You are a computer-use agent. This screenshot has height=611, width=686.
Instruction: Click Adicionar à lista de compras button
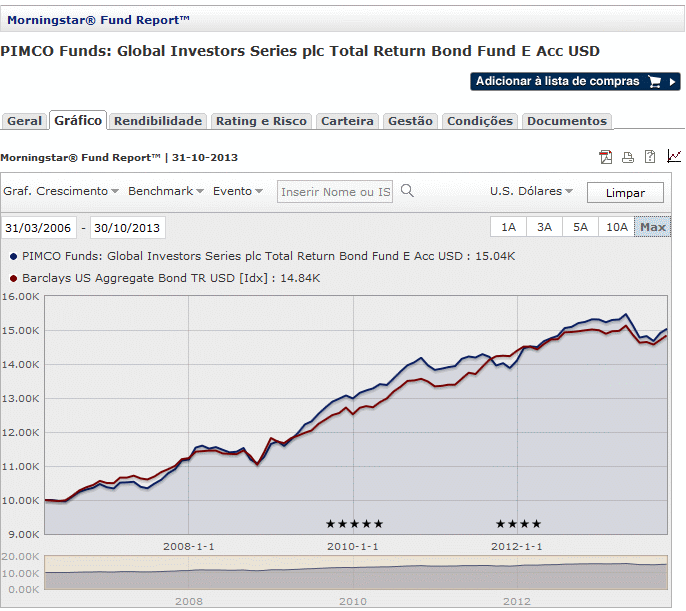click(575, 82)
